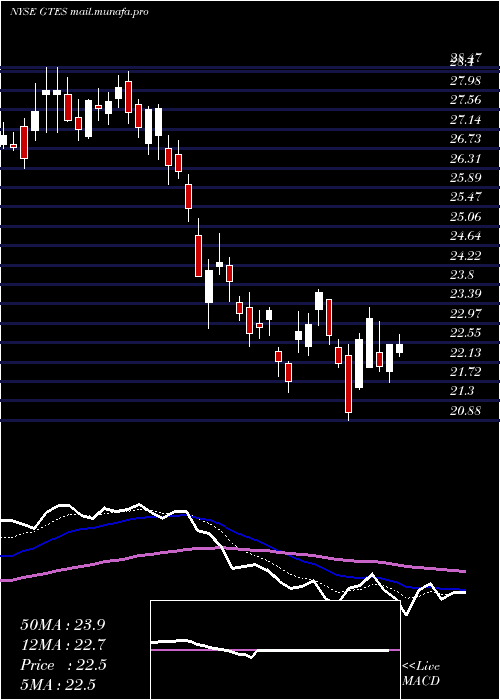This screenshot has width=500, height=700.
Task: Click the 25.47 price axis label
Action: [466, 198]
